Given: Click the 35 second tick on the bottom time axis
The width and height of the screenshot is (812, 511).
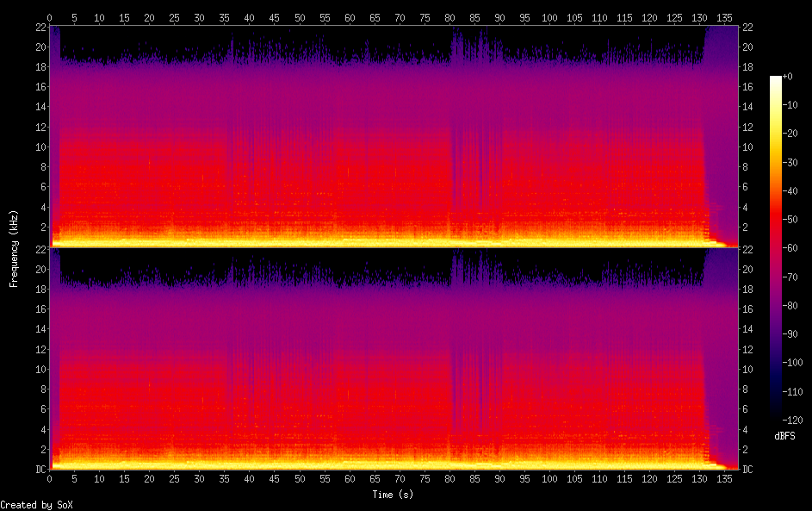Looking at the screenshot, I should (225, 479).
